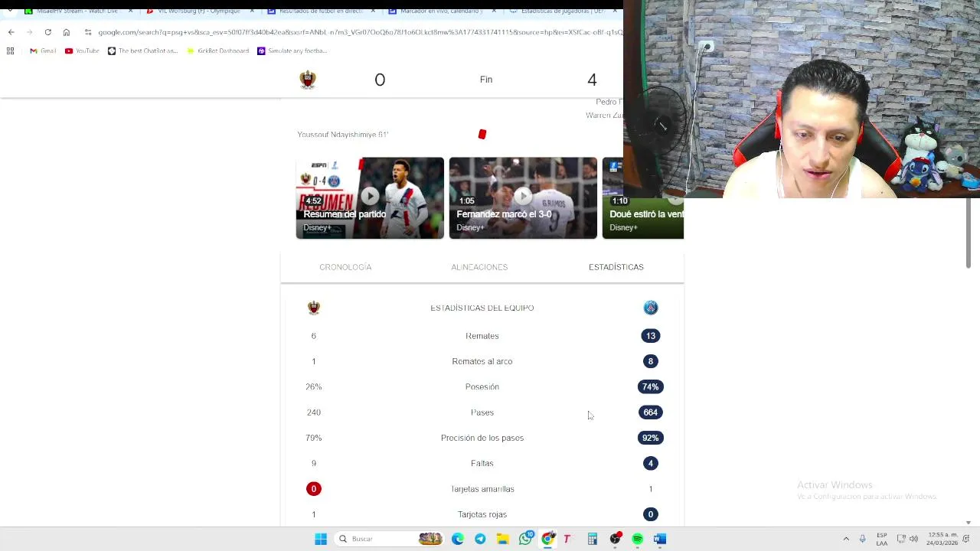Open Microsoft Edge from taskbar
Image resolution: width=980 pixels, height=551 pixels.
point(458,539)
